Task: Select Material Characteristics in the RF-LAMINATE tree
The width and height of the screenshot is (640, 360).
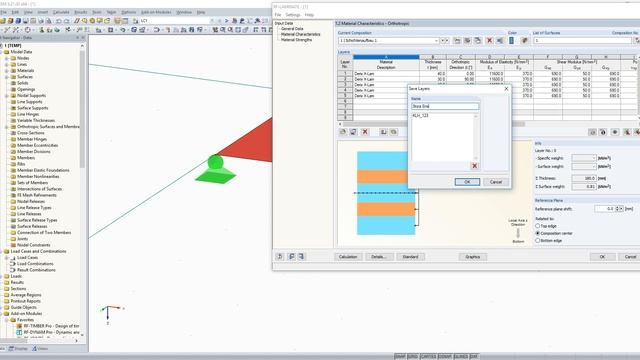Action: 300,34
